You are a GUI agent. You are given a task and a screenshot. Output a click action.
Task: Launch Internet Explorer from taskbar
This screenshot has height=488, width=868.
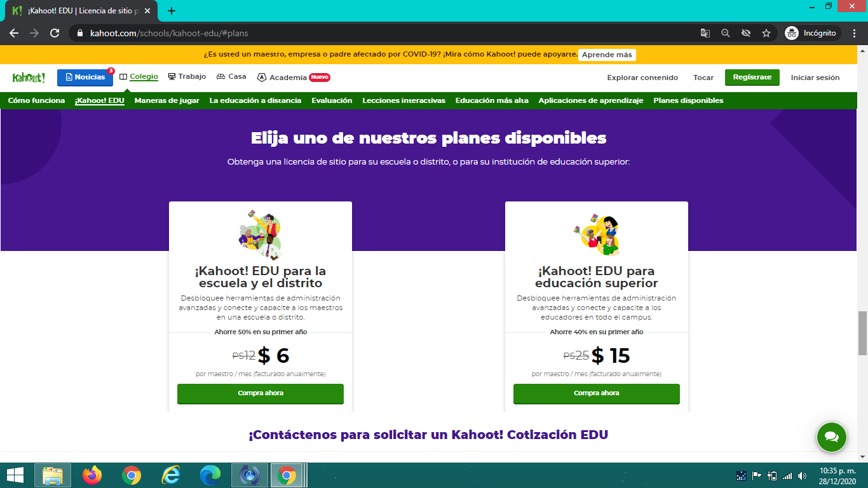[171, 475]
